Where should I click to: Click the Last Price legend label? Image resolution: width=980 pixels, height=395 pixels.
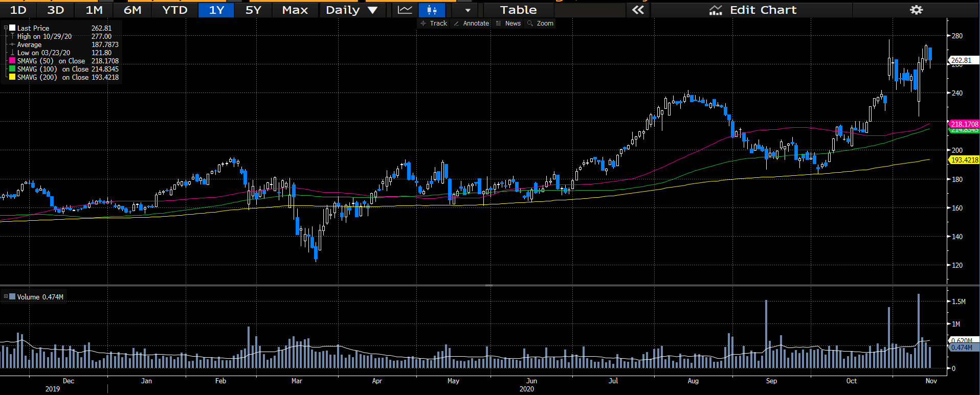coord(33,28)
